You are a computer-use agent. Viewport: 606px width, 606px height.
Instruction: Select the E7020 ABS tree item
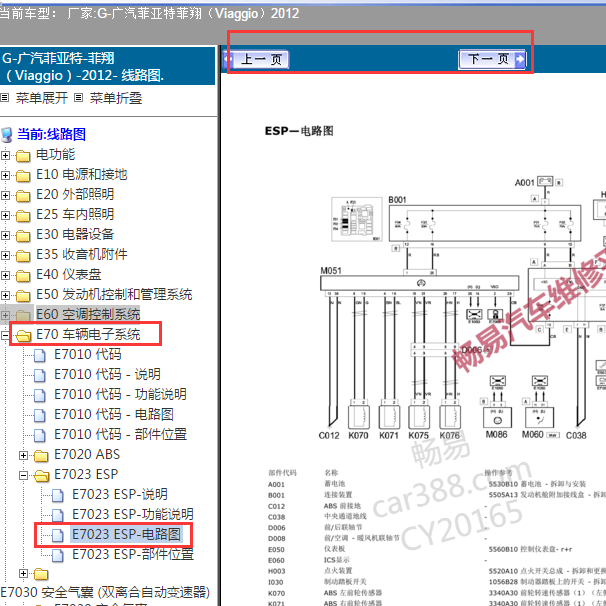pyautogui.click(x=87, y=454)
